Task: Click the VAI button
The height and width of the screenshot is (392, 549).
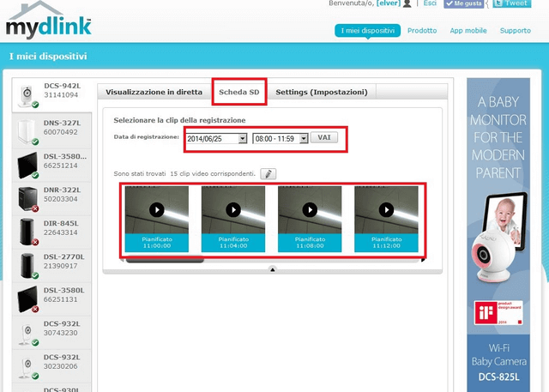Action: point(324,137)
